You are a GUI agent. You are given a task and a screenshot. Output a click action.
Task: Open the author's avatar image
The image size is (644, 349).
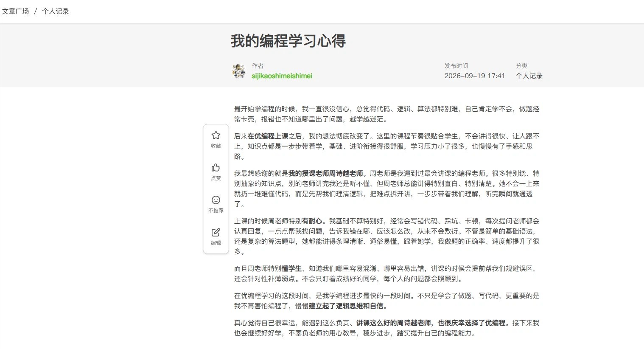[239, 71]
